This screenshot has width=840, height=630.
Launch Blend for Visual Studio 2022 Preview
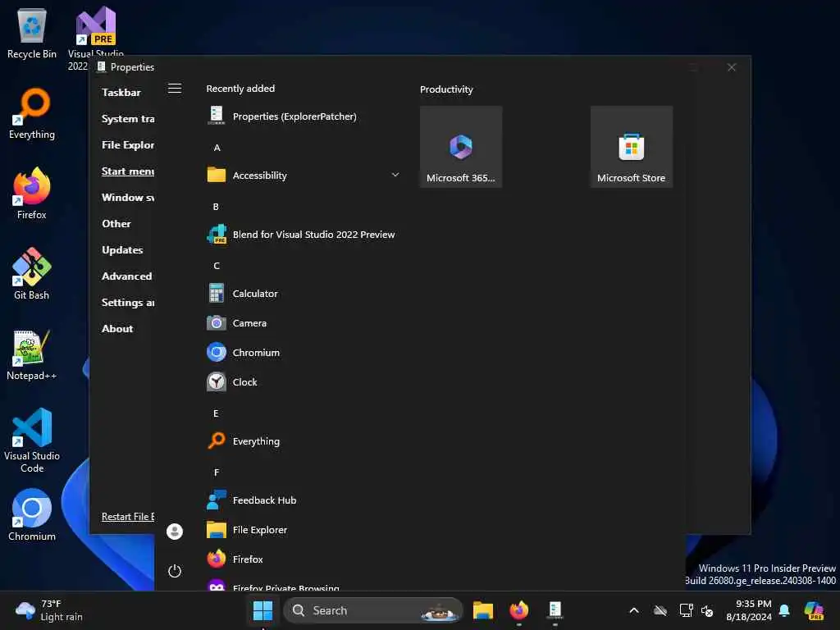303,234
